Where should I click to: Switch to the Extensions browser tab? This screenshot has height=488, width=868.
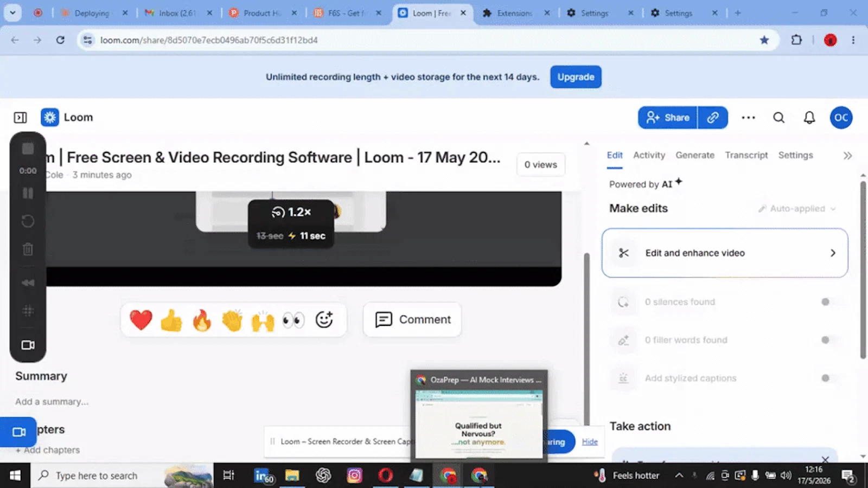(515, 13)
